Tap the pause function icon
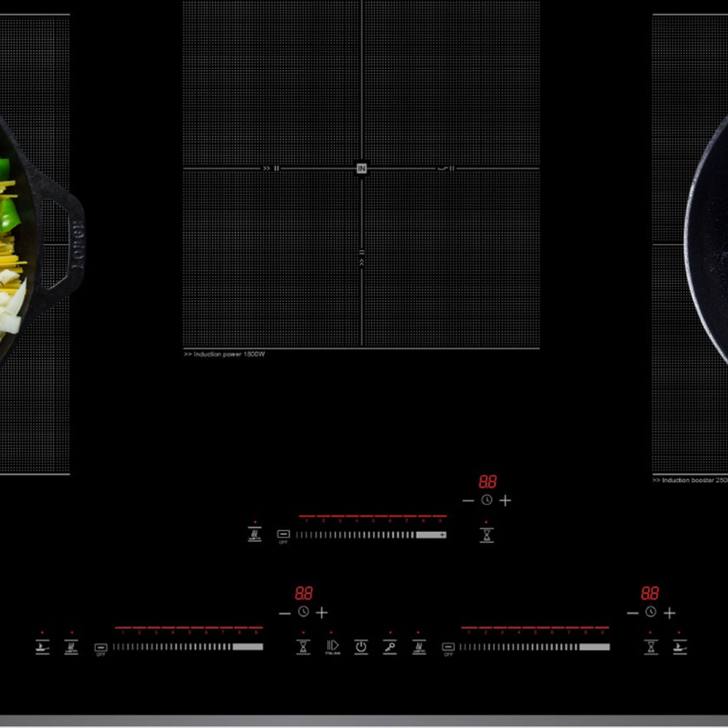The image size is (728, 728). coord(332,646)
